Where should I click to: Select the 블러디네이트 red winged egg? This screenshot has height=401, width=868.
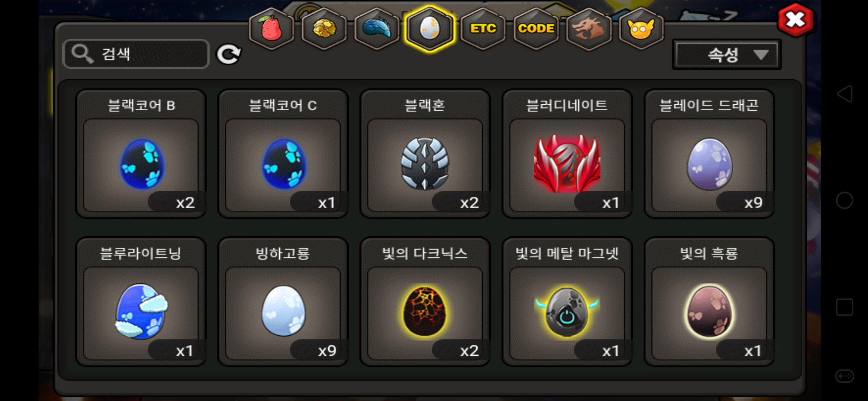567,153
